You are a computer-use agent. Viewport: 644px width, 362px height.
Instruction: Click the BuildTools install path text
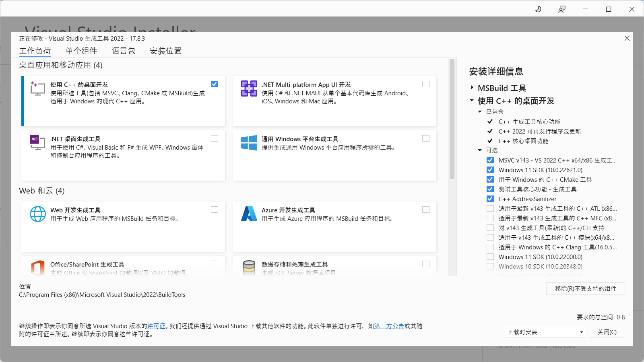[x=102, y=295]
